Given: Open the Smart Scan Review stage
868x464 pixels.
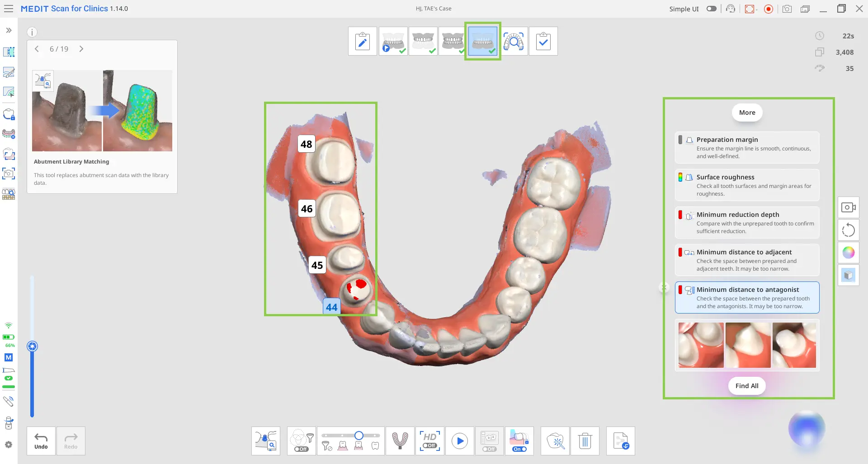Looking at the screenshot, I should click(514, 41).
